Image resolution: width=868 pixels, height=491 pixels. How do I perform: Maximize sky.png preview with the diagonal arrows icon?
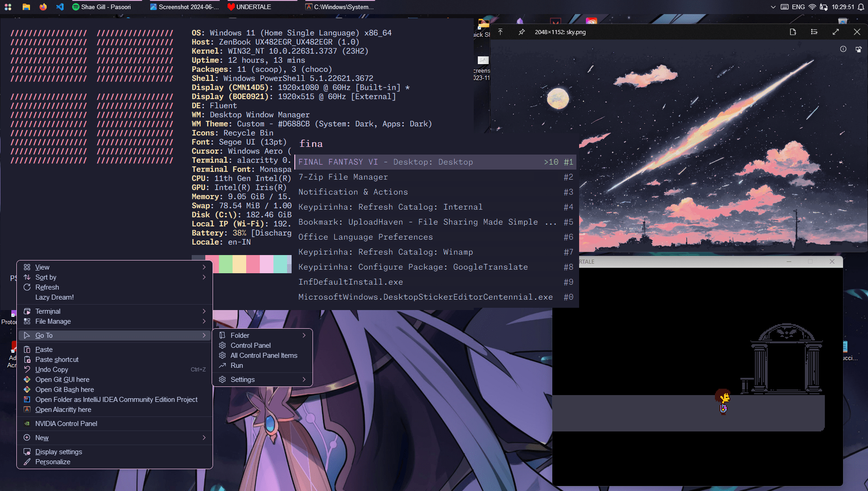pyautogui.click(x=835, y=32)
